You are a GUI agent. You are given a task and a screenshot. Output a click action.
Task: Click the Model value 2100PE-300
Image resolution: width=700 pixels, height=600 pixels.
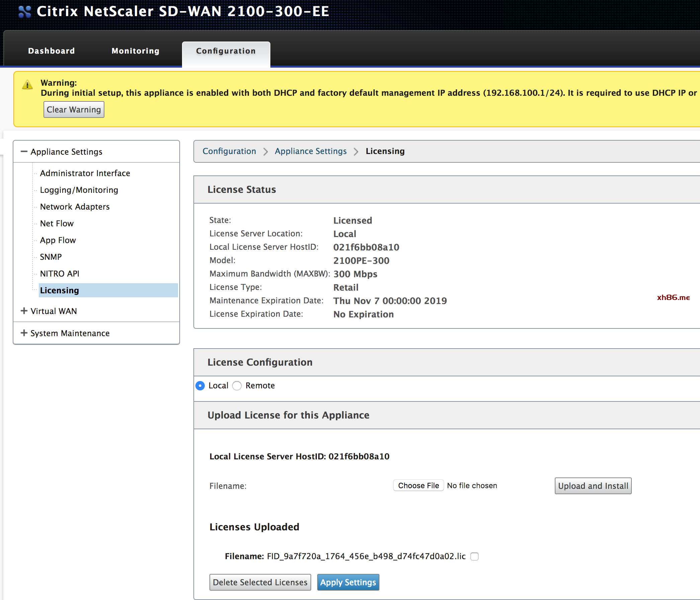tap(361, 260)
